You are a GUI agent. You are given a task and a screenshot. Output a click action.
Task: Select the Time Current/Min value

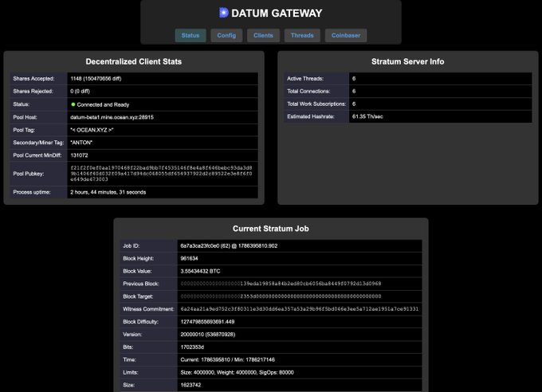point(227,359)
